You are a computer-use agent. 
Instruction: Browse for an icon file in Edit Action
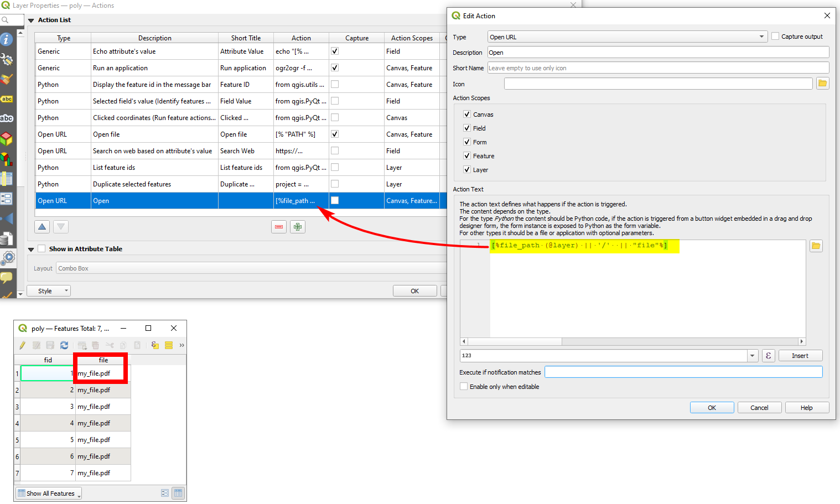pos(822,84)
